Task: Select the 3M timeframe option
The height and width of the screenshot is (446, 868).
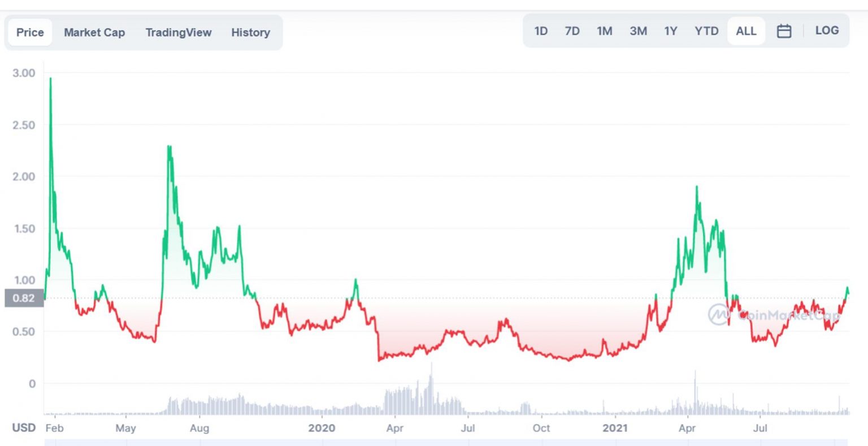Action: tap(638, 31)
